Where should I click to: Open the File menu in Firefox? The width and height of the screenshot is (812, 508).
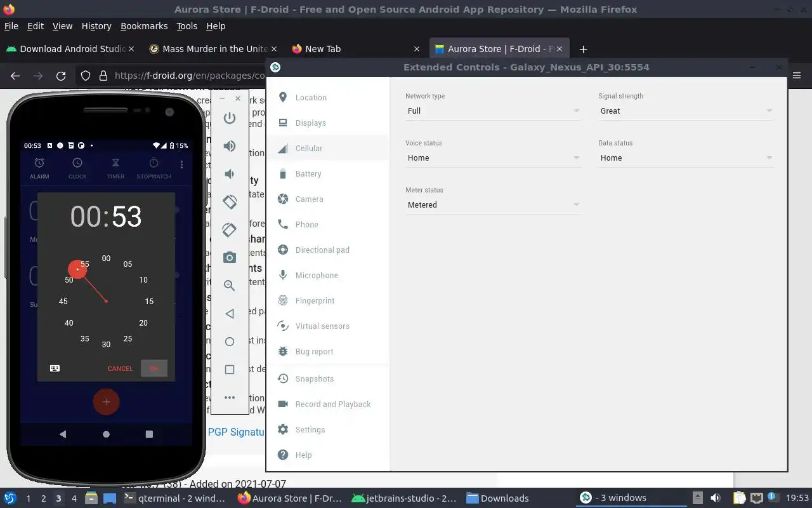click(11, 26)
